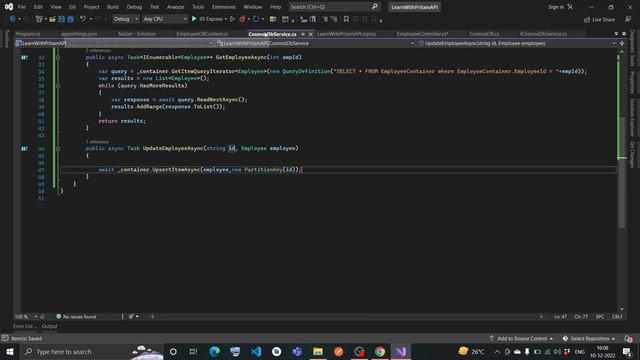Collapse the GetEmployeeAsync method outline
Image resolution: width=640 pixels, height=360 pixels.
[x=58, y=58]
